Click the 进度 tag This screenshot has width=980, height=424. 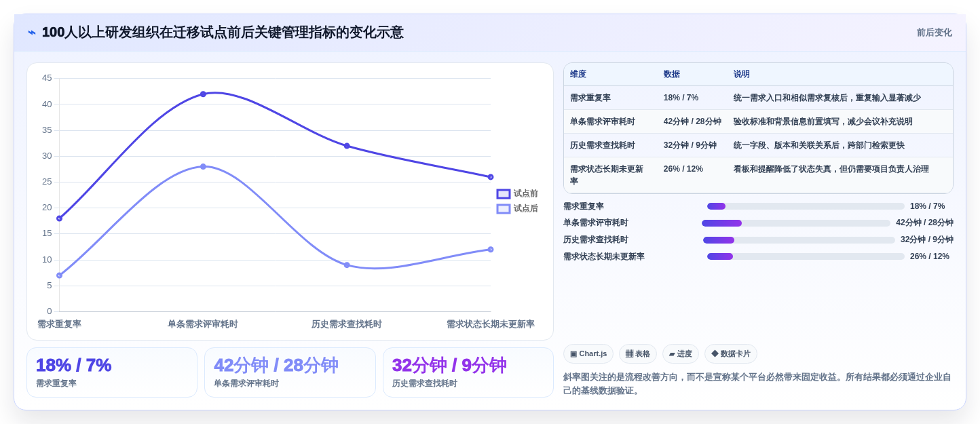[680, 353]
